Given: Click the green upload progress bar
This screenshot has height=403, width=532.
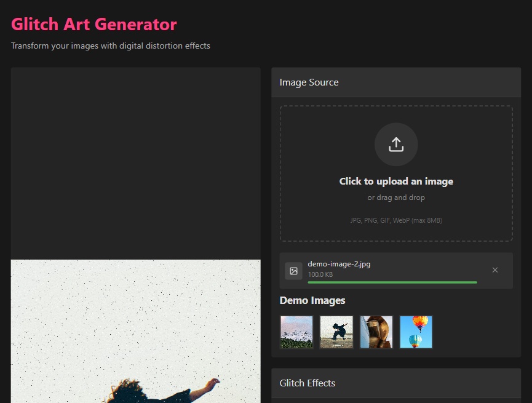Looking at the screenshot, I should click(x=392, y=282).
